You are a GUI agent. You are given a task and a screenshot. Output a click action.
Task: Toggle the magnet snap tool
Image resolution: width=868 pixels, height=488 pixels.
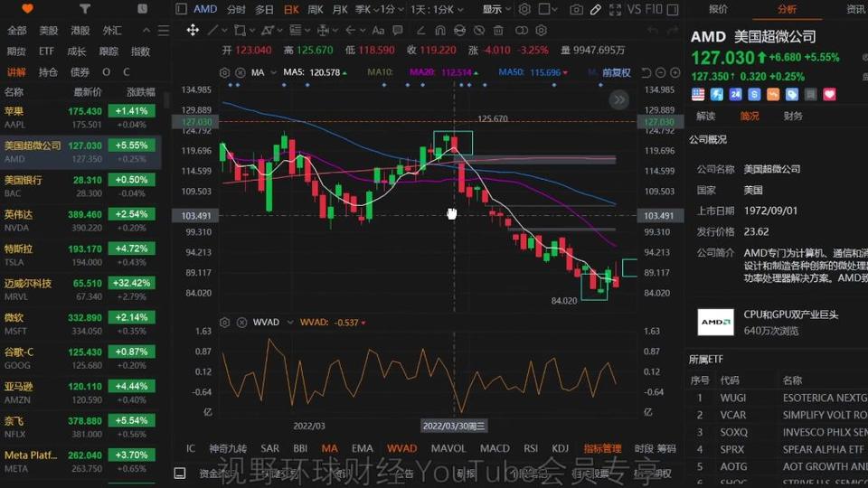coord(440,30)
